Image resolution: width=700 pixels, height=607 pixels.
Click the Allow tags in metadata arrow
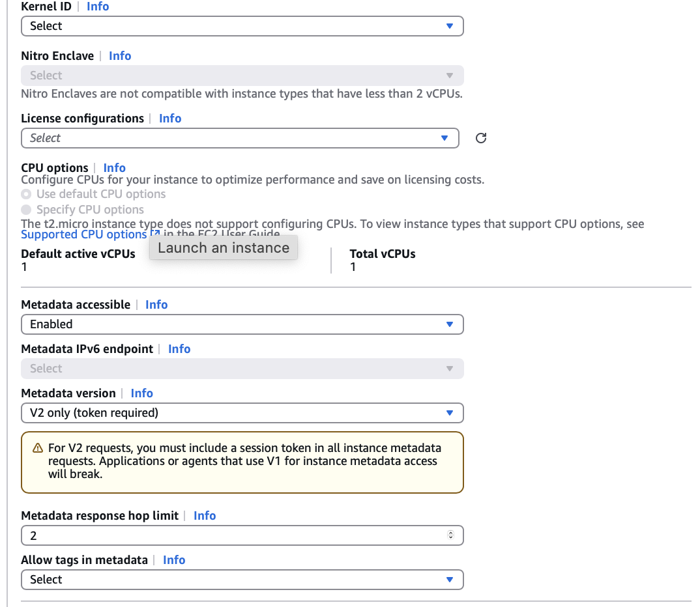point(449,580)
